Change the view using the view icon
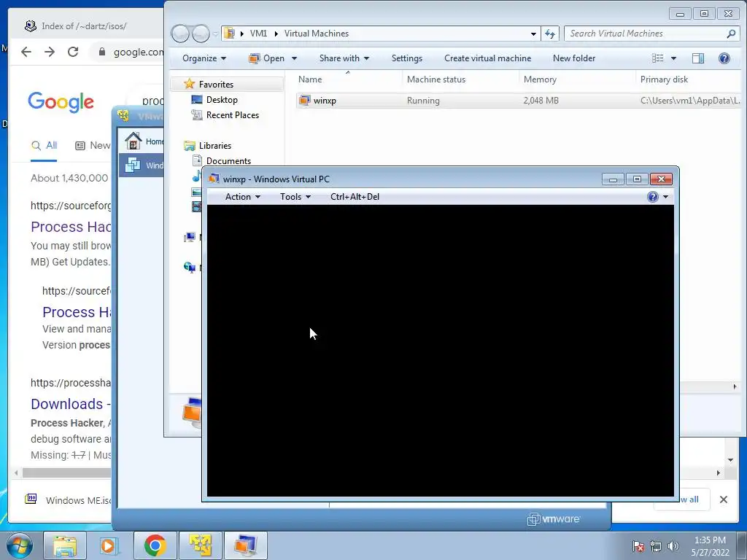The image size is (747, 560). [658, 58]
